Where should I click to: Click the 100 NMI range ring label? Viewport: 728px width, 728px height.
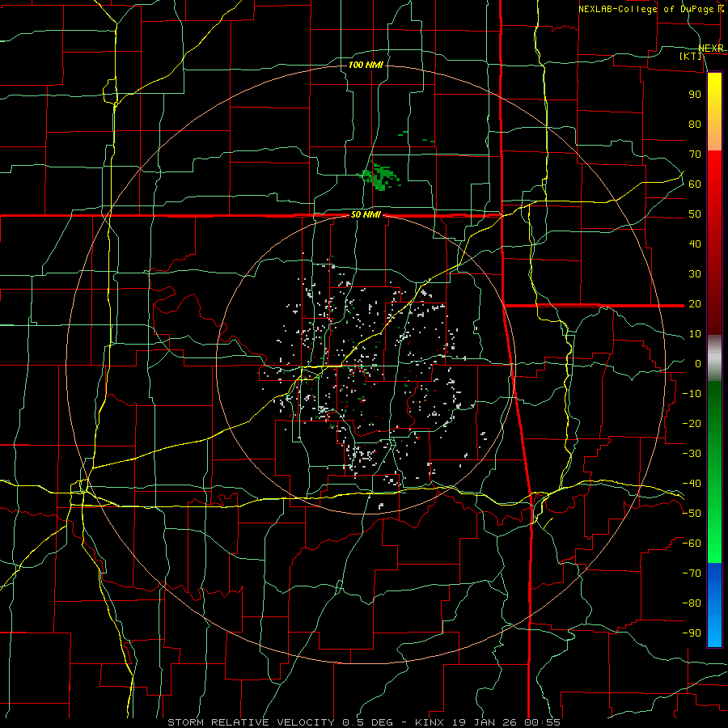366,65
